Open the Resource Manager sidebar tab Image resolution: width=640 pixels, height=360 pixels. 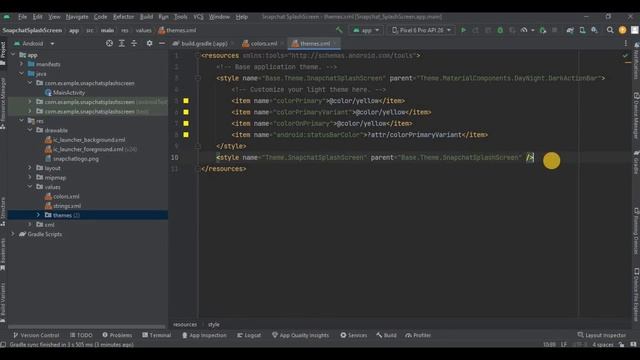[3, 104]
